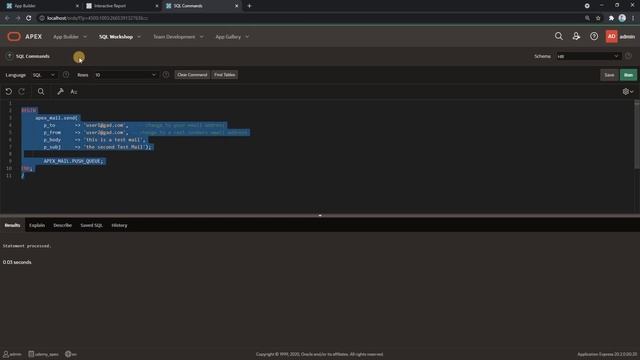
Task: Click the browser Back arrow
Action: 7,18
